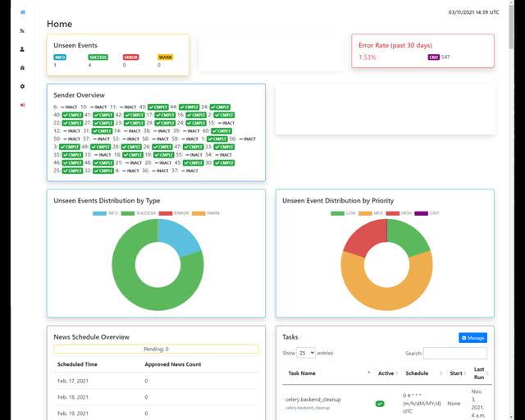The width and height of the screenshot is (525, 420).
Task: Open settings gear in sidebar
Action: coord(22,86)
